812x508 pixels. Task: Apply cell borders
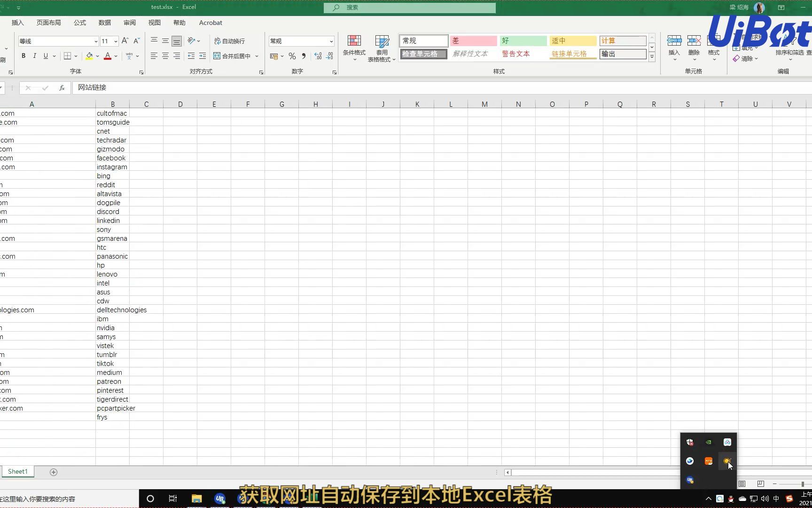coord(68,56)
